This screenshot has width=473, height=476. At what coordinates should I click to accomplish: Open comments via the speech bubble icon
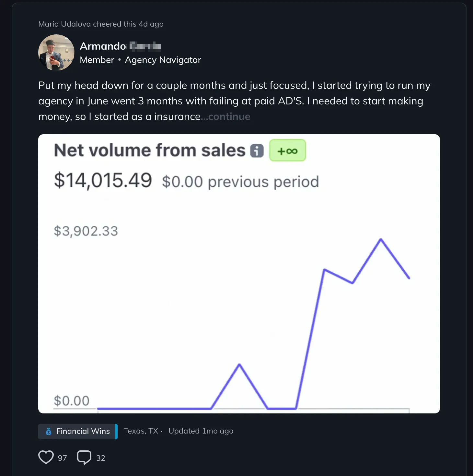tap(84, 457)
